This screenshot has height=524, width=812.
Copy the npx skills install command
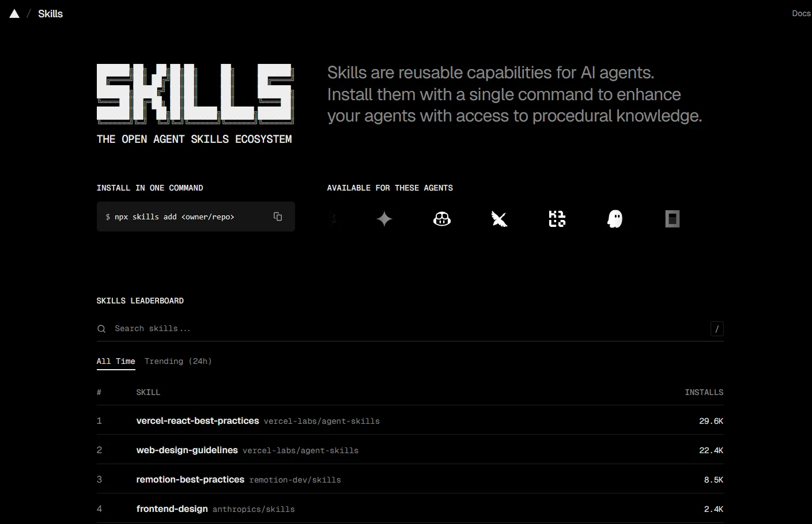pyautogui.click(x=277, y=216)
